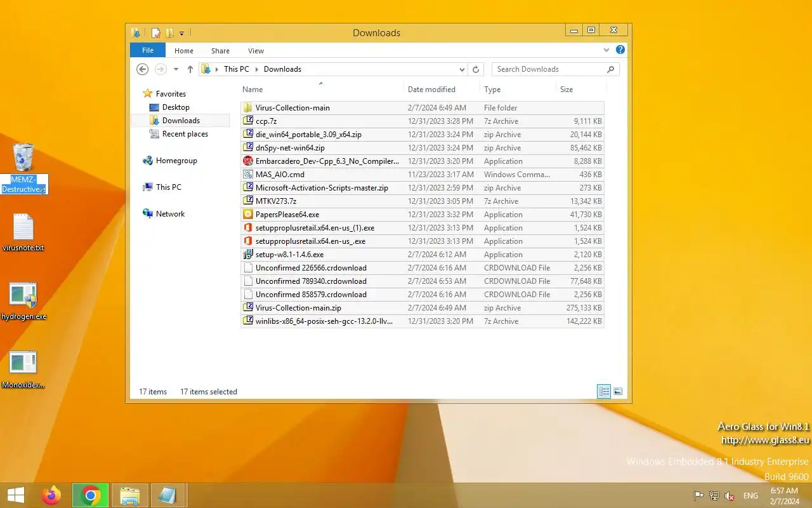The height and width of the screenshot is (508, 812).
Task: Open Chrome from the taskbar
Action: 91,495
